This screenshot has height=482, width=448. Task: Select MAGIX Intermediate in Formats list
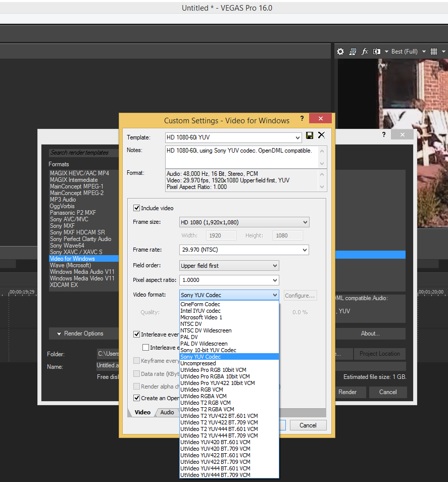[74, 180]
